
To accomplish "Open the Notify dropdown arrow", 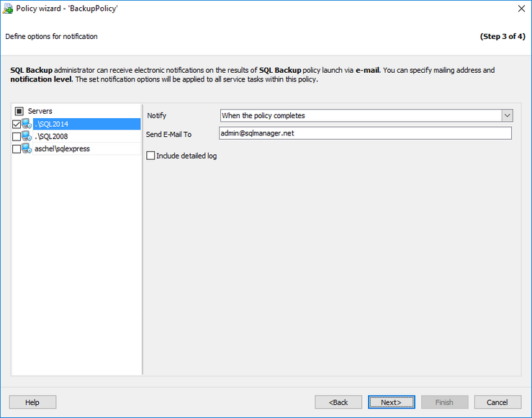I will coord(507,115).
